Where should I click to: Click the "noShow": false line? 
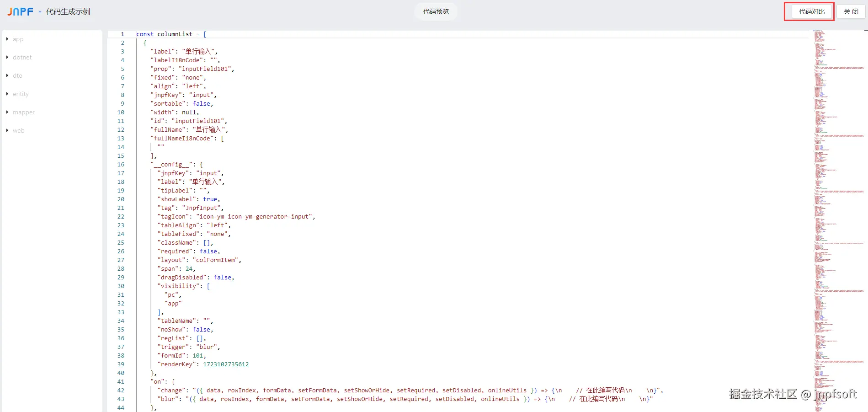[185, 330]
